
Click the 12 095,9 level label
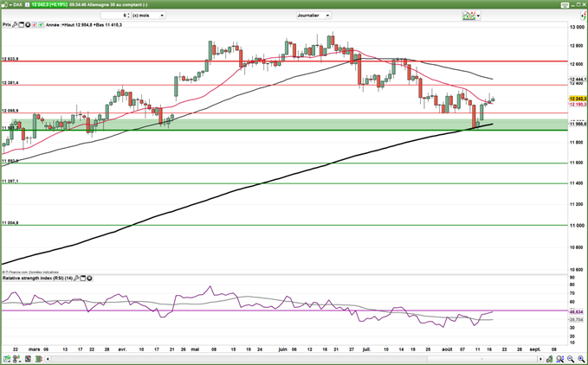point(10,111)
